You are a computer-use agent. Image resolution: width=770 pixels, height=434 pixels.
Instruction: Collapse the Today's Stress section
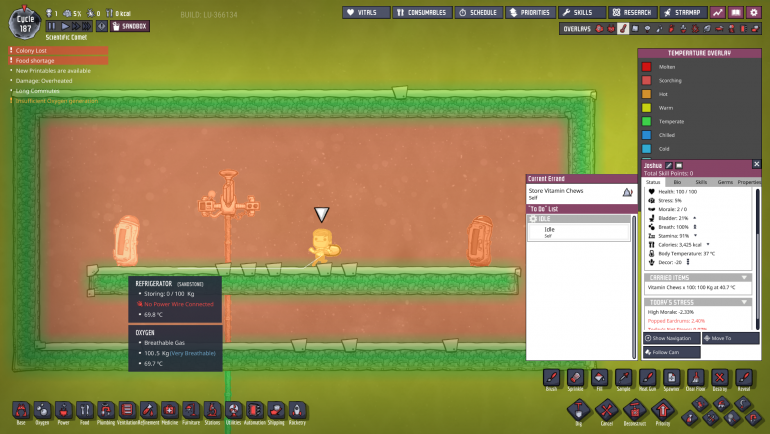click(744, 301)
